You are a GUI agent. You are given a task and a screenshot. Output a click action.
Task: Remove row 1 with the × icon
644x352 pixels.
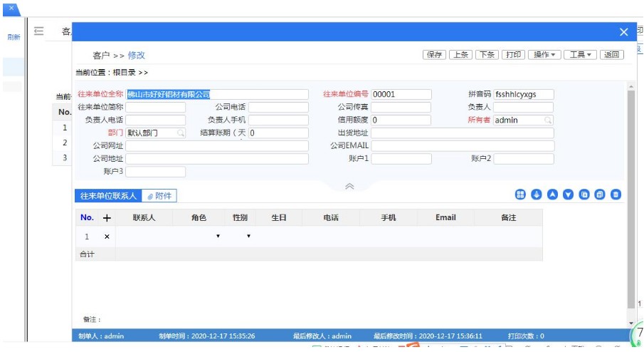(107, 237)
